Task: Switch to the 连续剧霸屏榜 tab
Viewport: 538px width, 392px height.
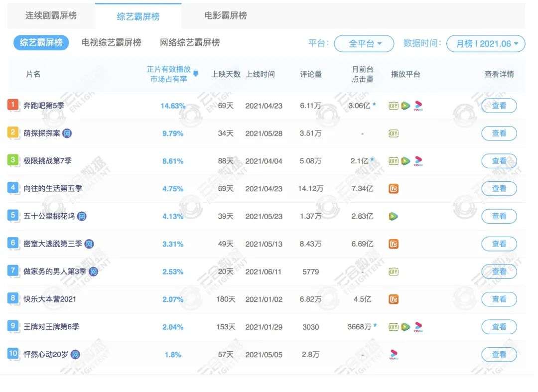Action: pos(51,16)
